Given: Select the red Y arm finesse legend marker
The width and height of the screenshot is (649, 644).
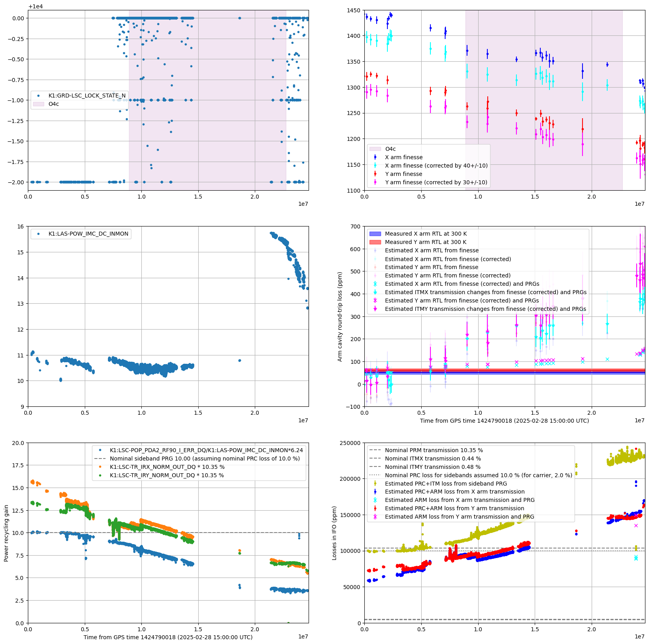Looking at the screenshot, I should (375, 174).
